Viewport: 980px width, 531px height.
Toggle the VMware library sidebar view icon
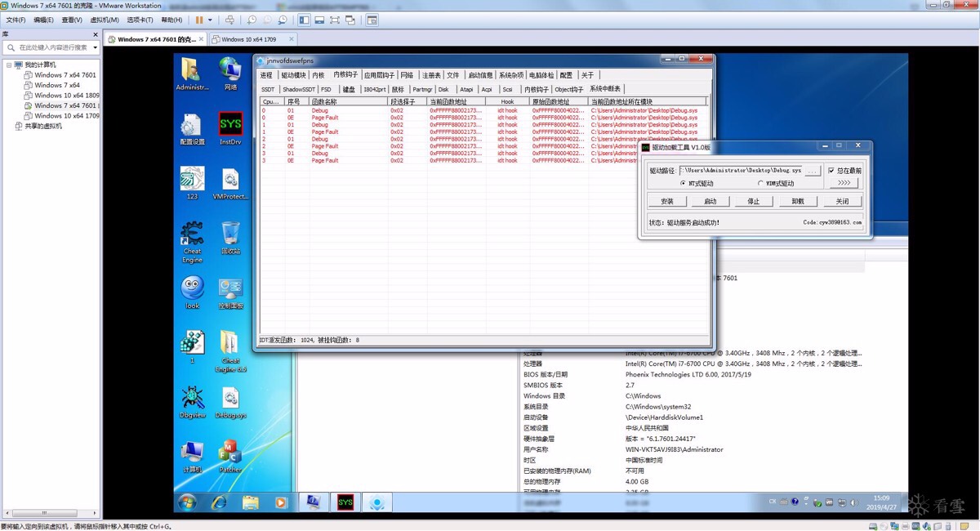[304, 20]
